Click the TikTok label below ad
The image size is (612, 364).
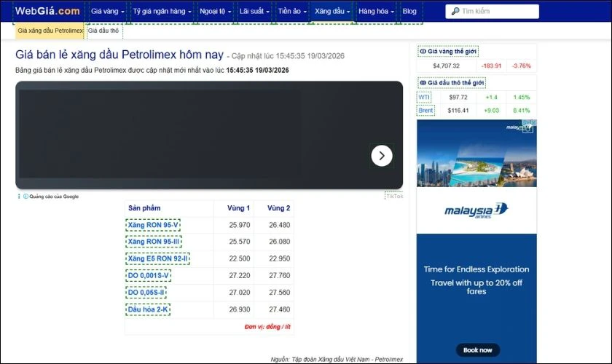point(394,197)
